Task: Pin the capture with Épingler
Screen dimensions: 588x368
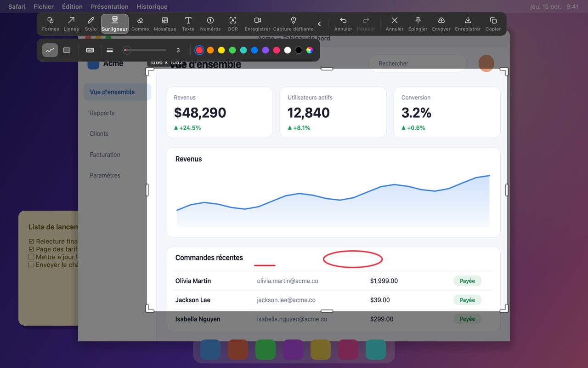Action: (418, 23)
